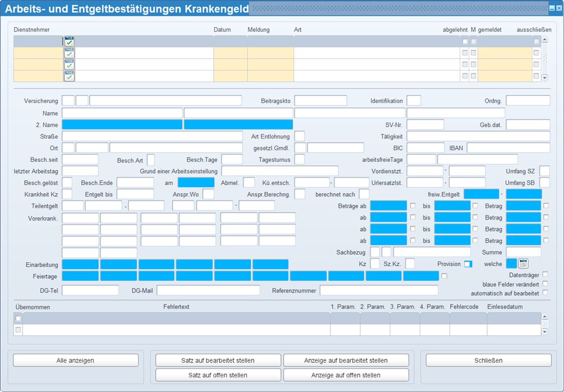Click Anzeige auf bearbeitet stellen
The height and width of the screenshot is (392, 564).
tap(346, 360)
